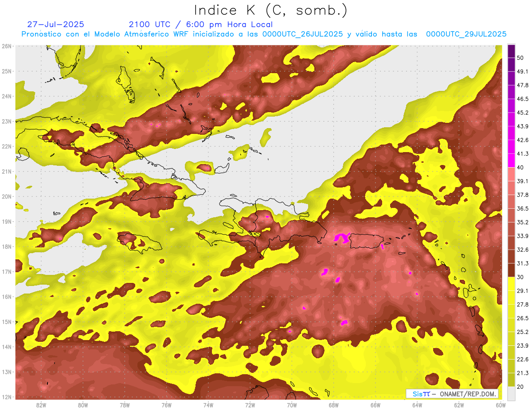
Task: Click colorbar value "25.2"
Action: point(523,332)
